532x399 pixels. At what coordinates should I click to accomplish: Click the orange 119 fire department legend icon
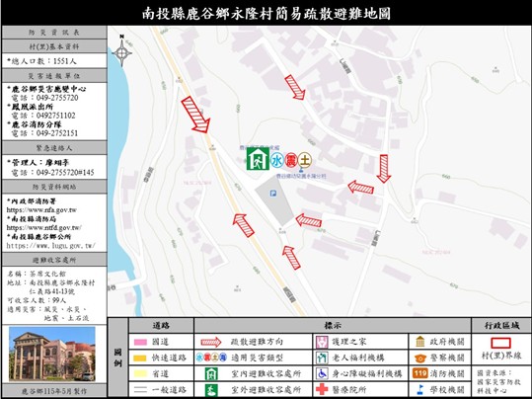point(420,373)
